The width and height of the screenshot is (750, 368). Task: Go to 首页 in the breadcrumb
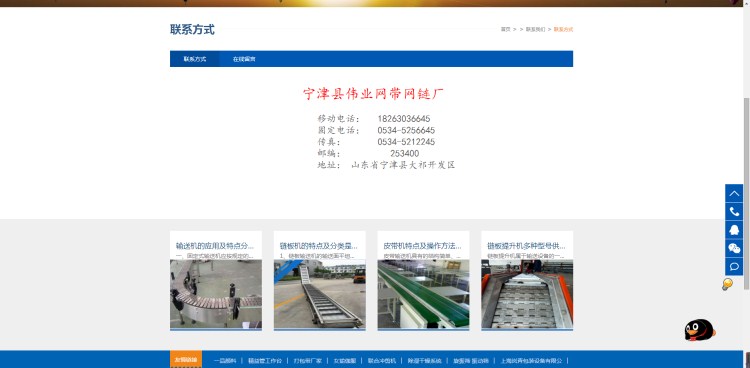[505, 29]
